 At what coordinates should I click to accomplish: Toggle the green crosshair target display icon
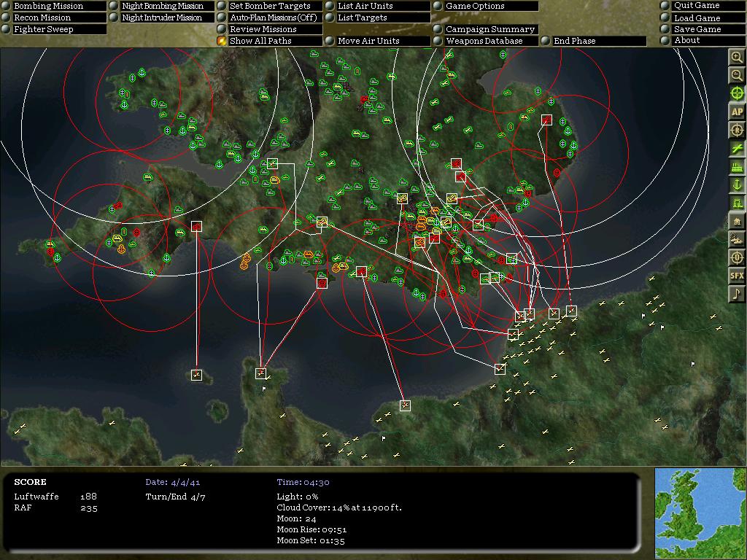[737, 93]
